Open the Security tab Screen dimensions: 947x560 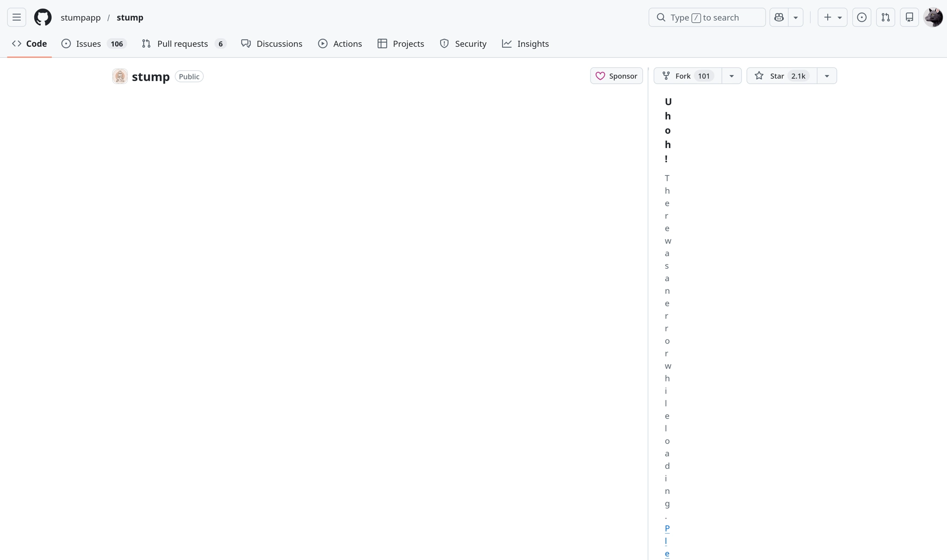click(x=463, y=43)
